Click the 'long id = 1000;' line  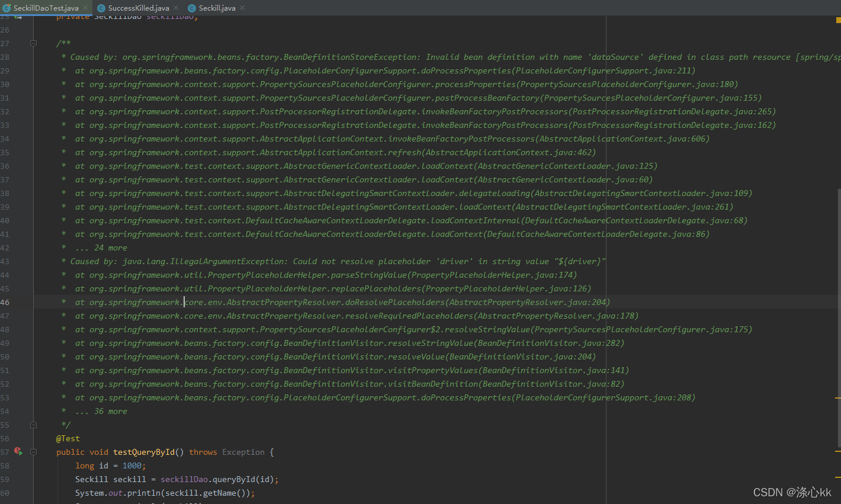[111, 466]
